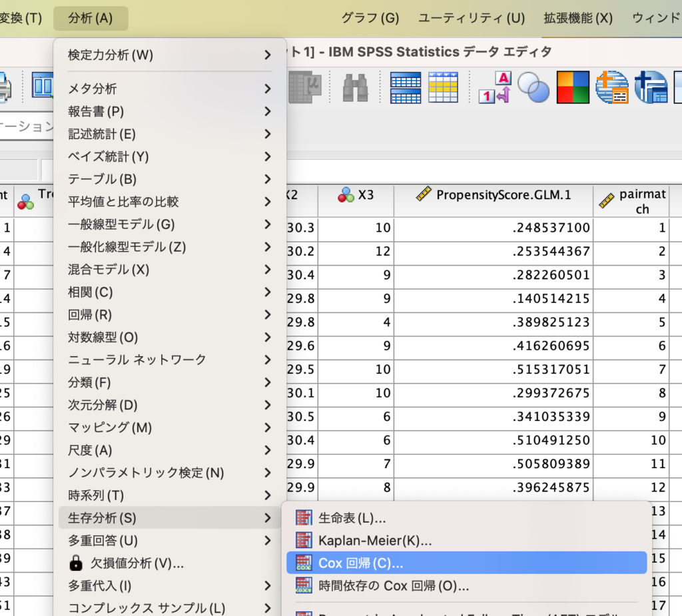The image size is (682, 616).
Task: Click the Life Tables menu item icon
Action: tap(304, 517)
